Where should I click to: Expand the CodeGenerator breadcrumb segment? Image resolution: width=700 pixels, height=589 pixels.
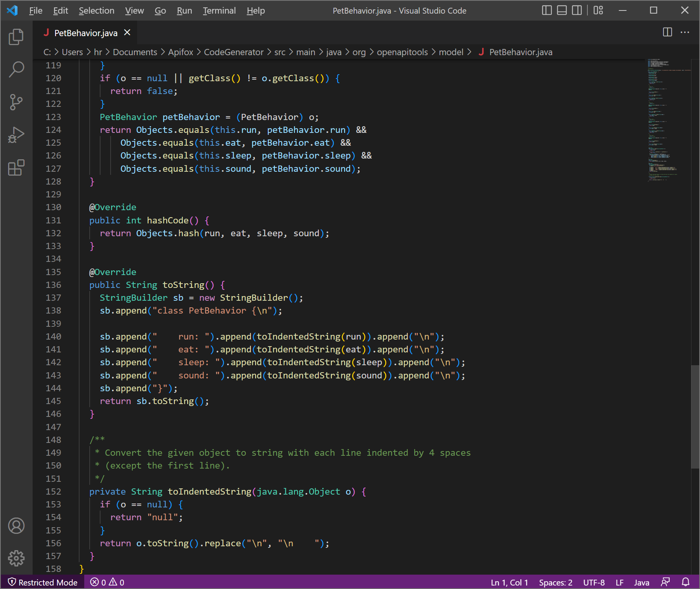click(234, 52)
